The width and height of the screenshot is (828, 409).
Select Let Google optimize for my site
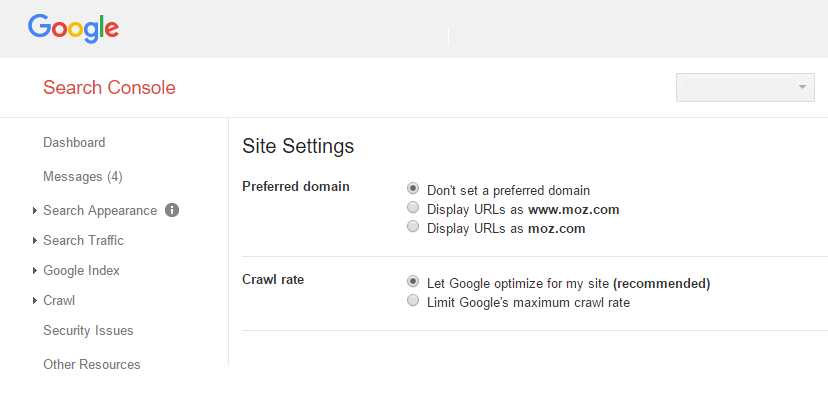412,283
